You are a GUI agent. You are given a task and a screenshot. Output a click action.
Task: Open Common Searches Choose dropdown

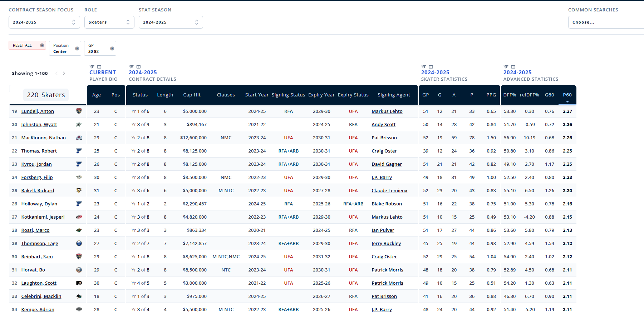(x=606, y=22)
